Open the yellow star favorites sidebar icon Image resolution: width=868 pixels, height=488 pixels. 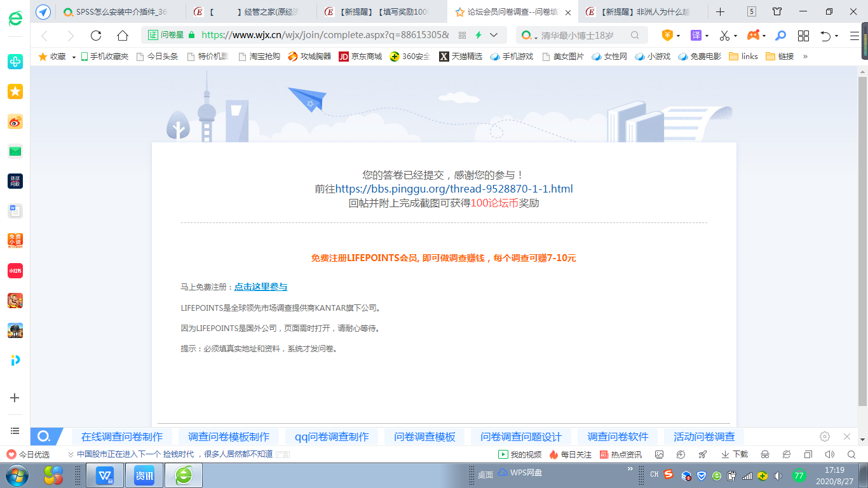tap(15, 91)
